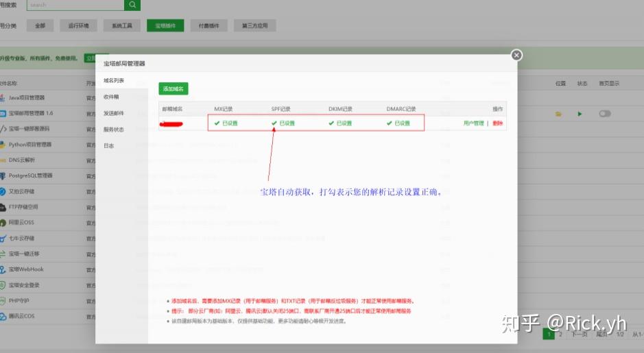Viewport: 644px width, 353px height.
Task: Click the Java项目管理器 plugin name
Action: point(27,98)
